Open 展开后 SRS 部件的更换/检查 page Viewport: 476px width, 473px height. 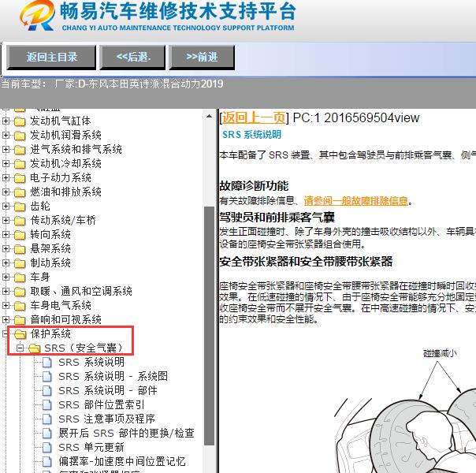(x=126, y=434)
